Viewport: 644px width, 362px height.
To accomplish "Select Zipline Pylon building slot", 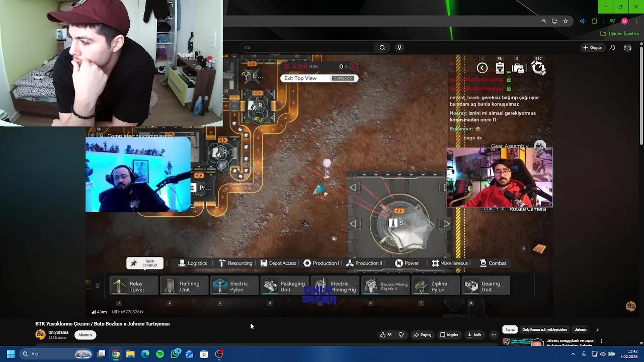I will pyautogui.click(x=436, y=286).
